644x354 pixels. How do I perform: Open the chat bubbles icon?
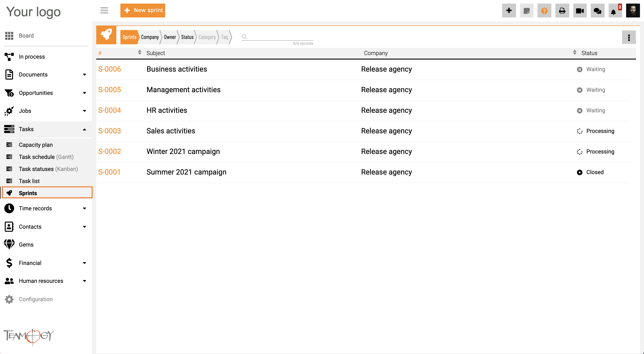coord(597,11)
